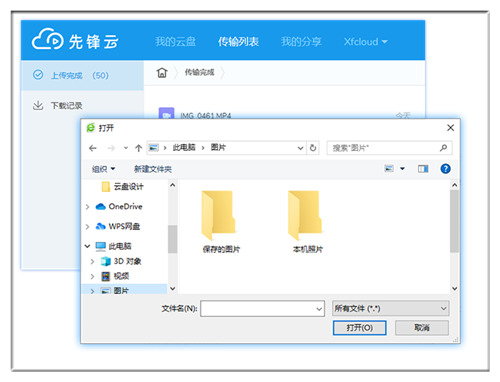The height and width of the screenshot is (382, 500).
Task: Click the change view icon
Action: pyautogui.click(x=389, y=169)
